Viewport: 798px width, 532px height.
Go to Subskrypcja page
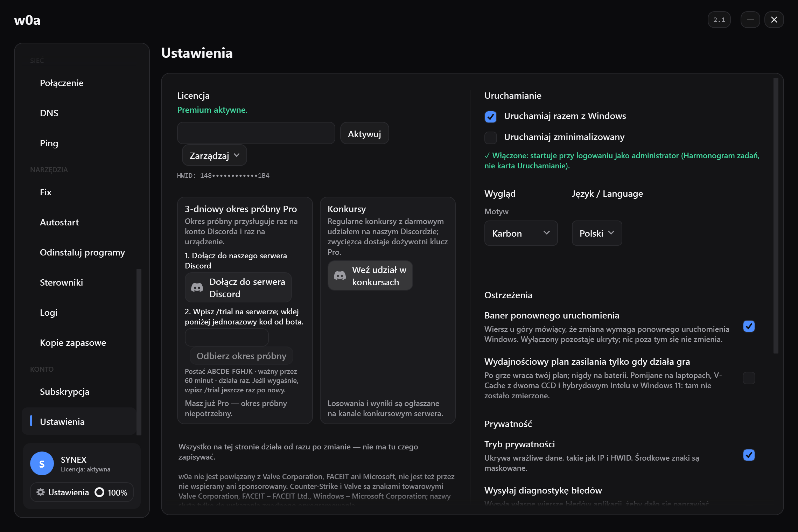click(79, 392)
